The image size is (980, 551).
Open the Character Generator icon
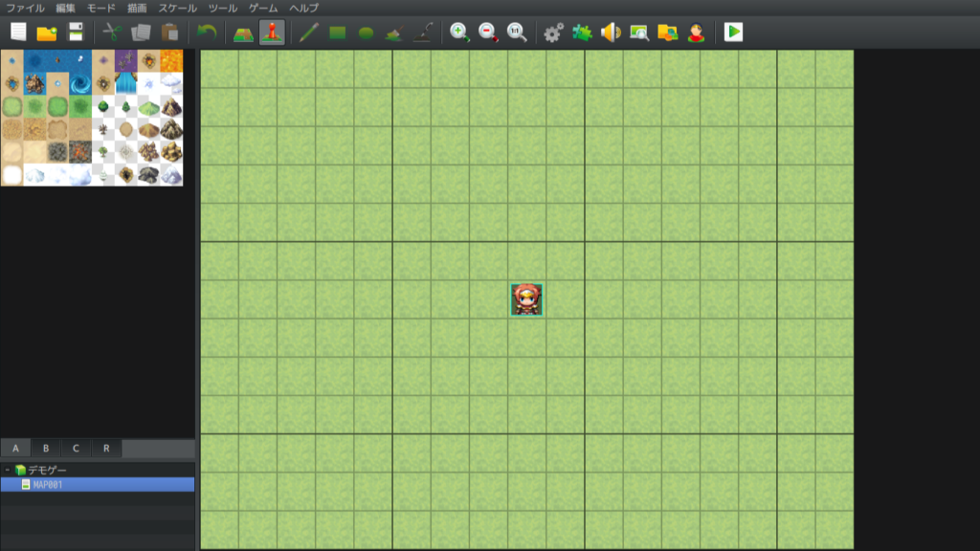pos(696,33)
